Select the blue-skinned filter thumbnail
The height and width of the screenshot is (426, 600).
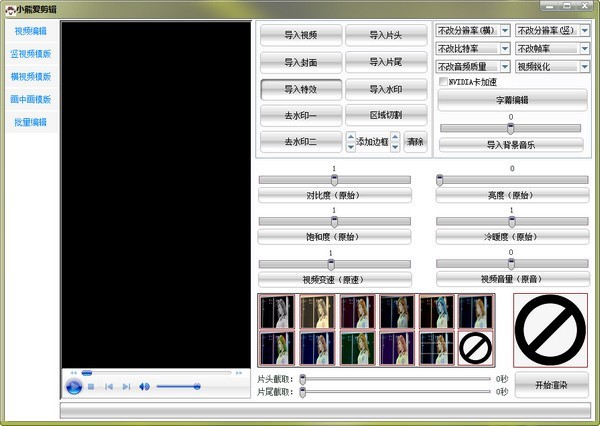click(x=437, y=312)
